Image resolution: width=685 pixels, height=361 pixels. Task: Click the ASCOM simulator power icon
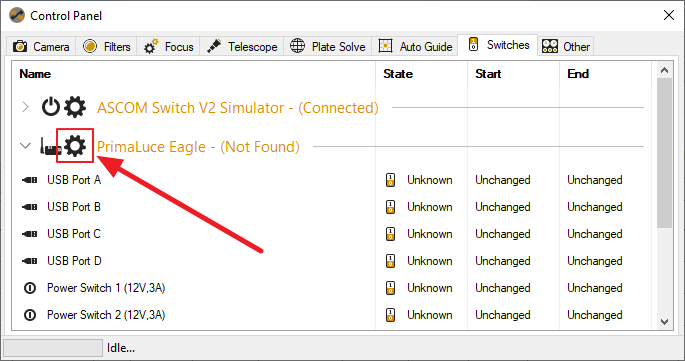point(51,107)
